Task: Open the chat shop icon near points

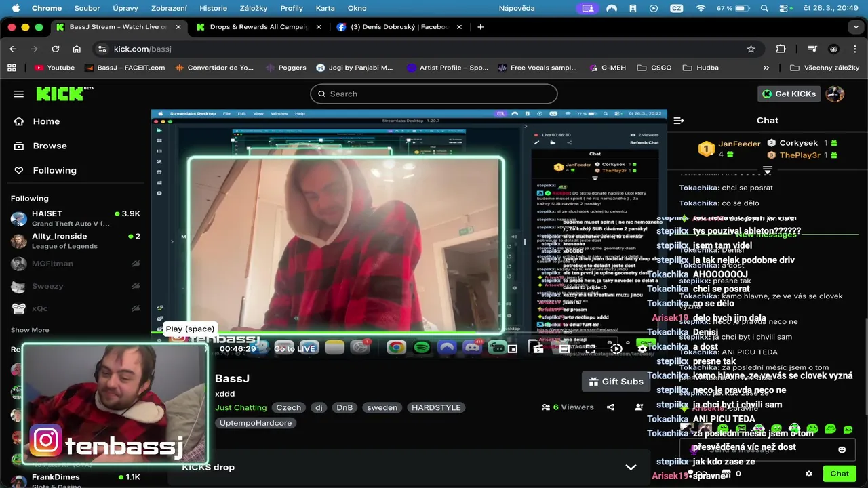Action: 726,474
